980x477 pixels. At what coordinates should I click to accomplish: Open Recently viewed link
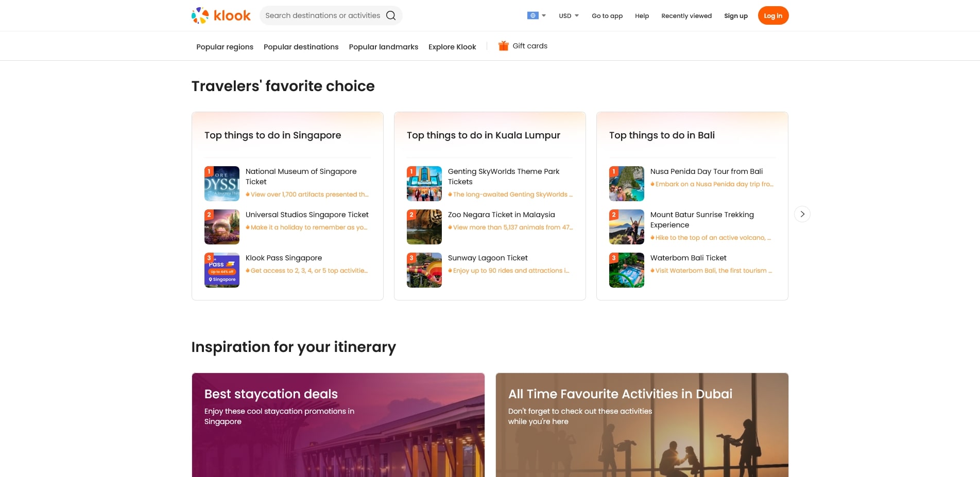(x=686, y=16)
